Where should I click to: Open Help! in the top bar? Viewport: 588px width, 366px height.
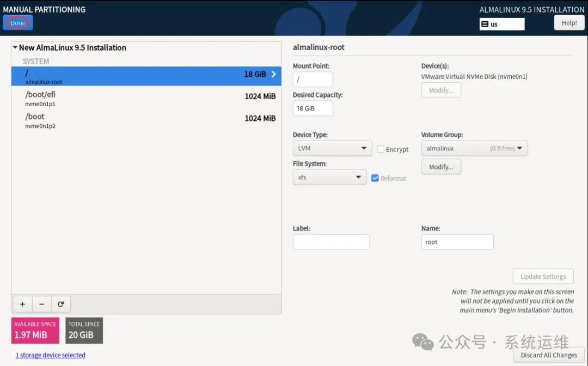click(x=569, y=23)
